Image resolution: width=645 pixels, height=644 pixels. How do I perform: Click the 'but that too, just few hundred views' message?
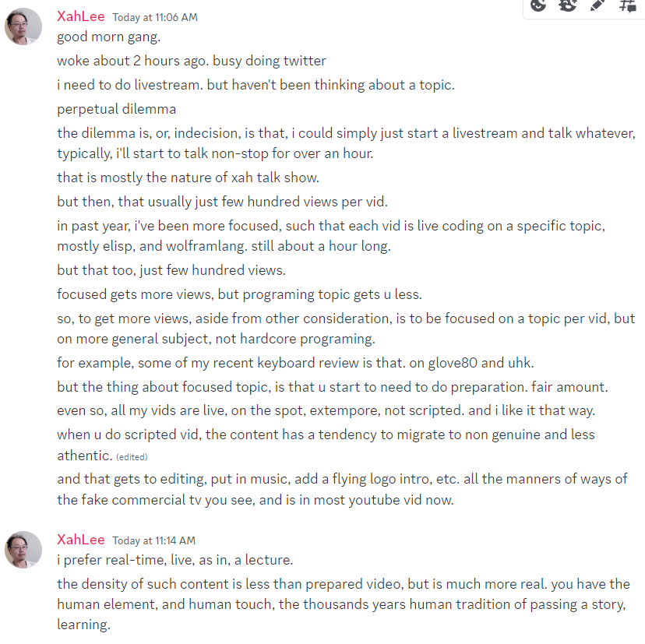pyautogui.click(x=171, y=271)
